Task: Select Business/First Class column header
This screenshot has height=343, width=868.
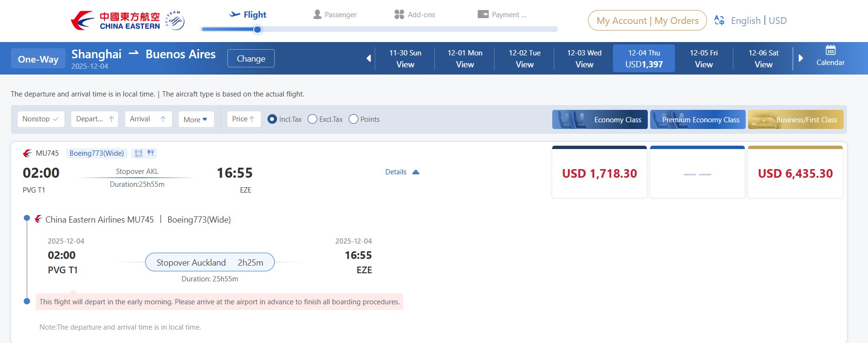Action: [796, 119]
